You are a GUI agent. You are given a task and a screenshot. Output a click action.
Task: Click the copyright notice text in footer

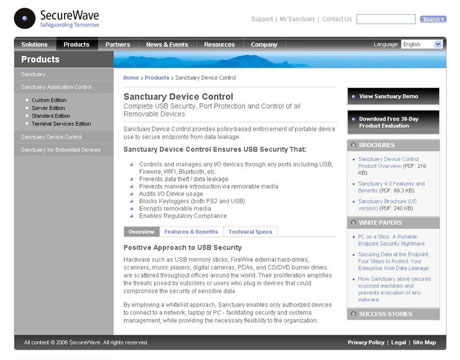pyautogui.click(x=86, y=342)
